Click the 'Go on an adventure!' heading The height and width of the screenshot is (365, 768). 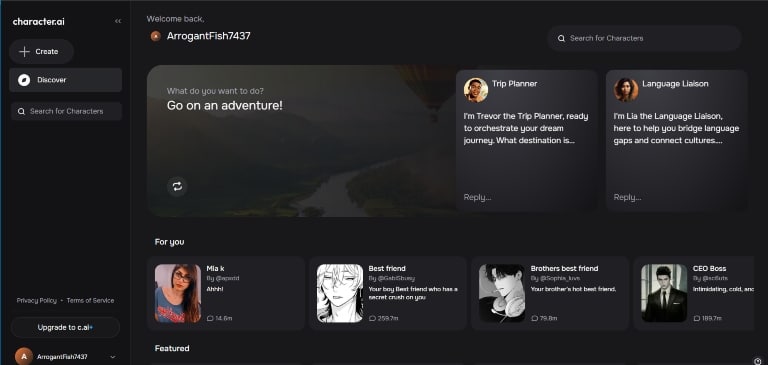225,105
